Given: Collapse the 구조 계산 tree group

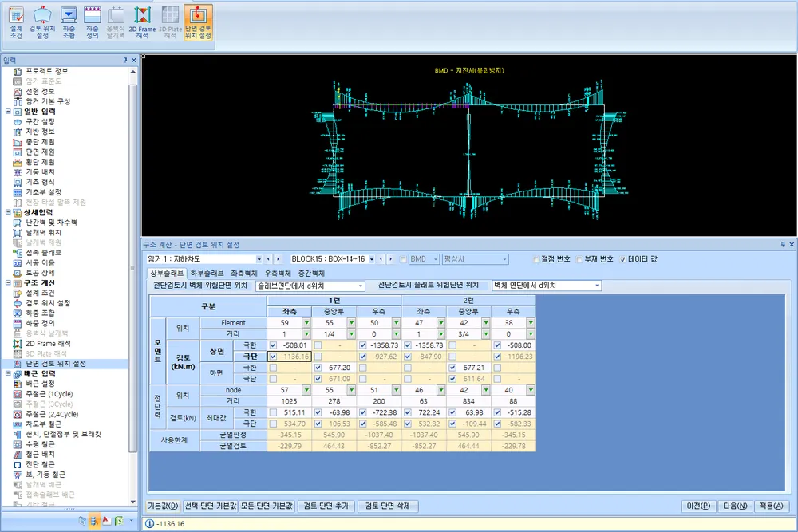Looking at the screenshot, I should 8,283.
